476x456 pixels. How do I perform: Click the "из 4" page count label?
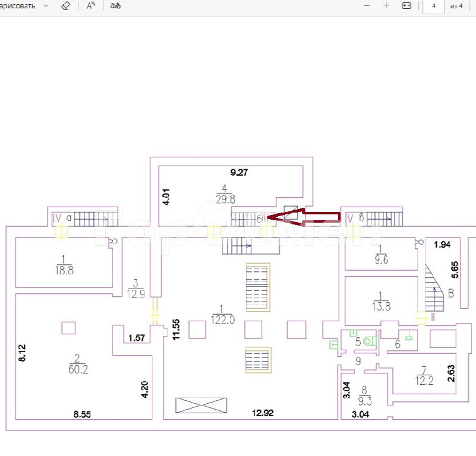coord(456,6)
